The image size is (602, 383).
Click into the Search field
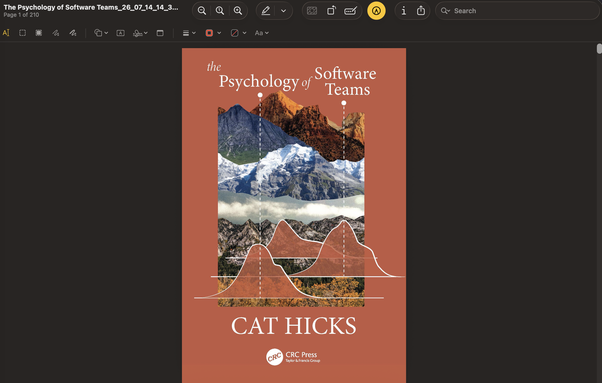(x=517, y=11)
